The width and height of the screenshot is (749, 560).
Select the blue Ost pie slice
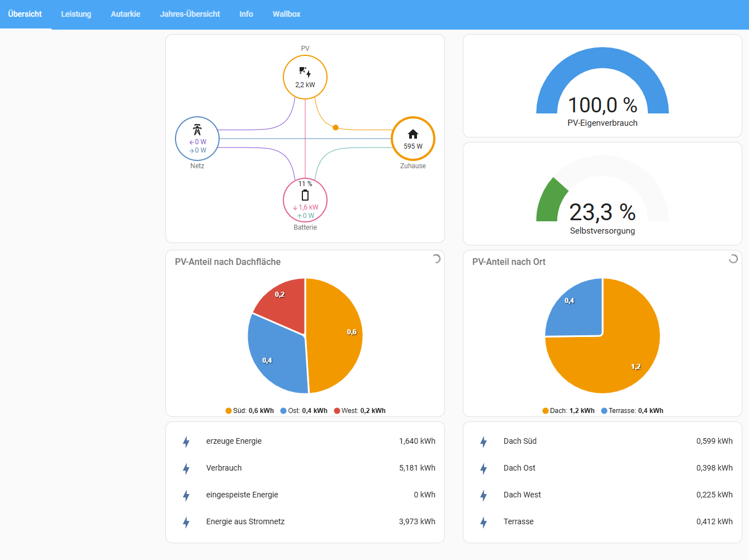tap(274, 355)
